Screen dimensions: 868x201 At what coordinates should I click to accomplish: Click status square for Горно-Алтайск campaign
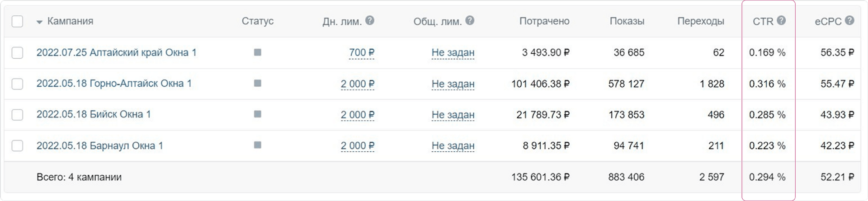tap(258, 83)
